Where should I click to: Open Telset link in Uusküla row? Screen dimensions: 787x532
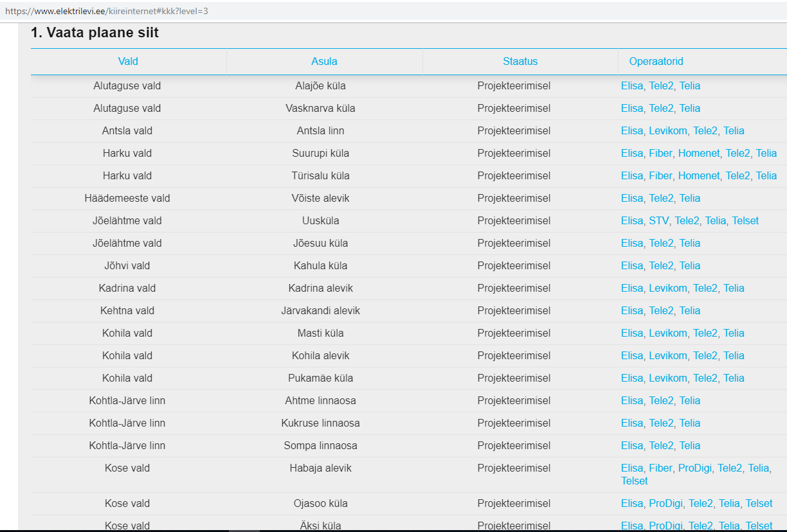pos(745,221)
